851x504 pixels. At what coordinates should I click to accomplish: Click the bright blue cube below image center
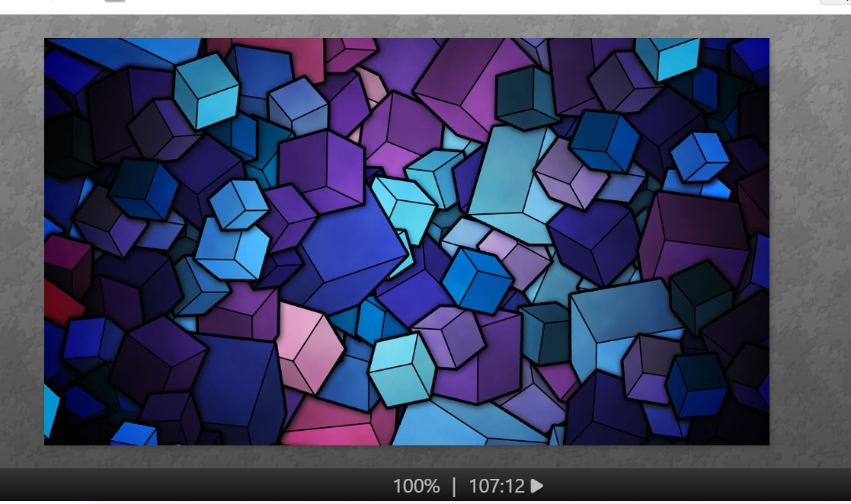(478, 279)
